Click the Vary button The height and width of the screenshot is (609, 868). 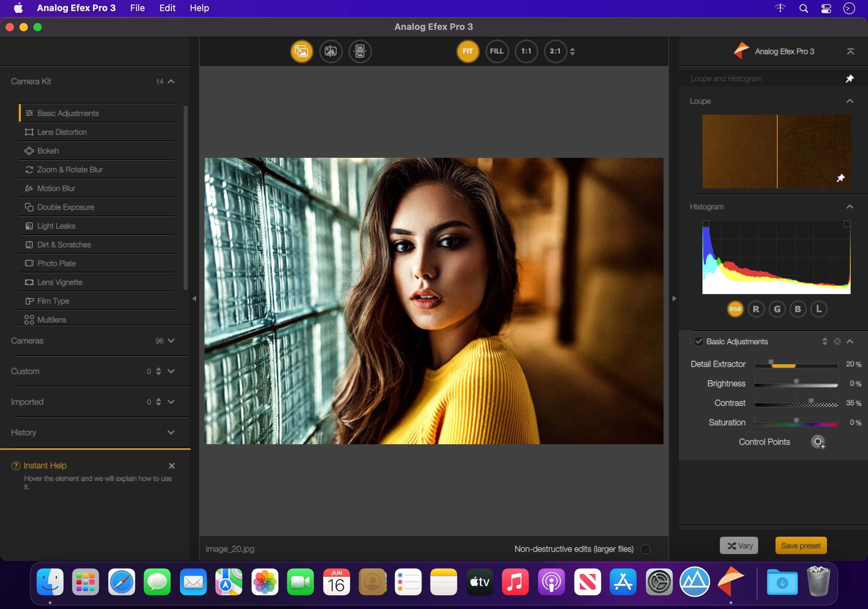click(x=738, y=545)
